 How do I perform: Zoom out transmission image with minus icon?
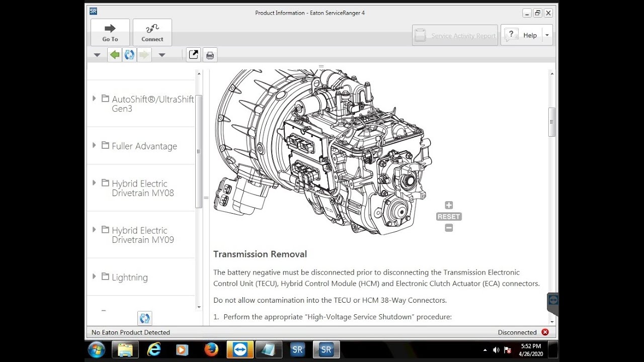[x=449, y=228]
